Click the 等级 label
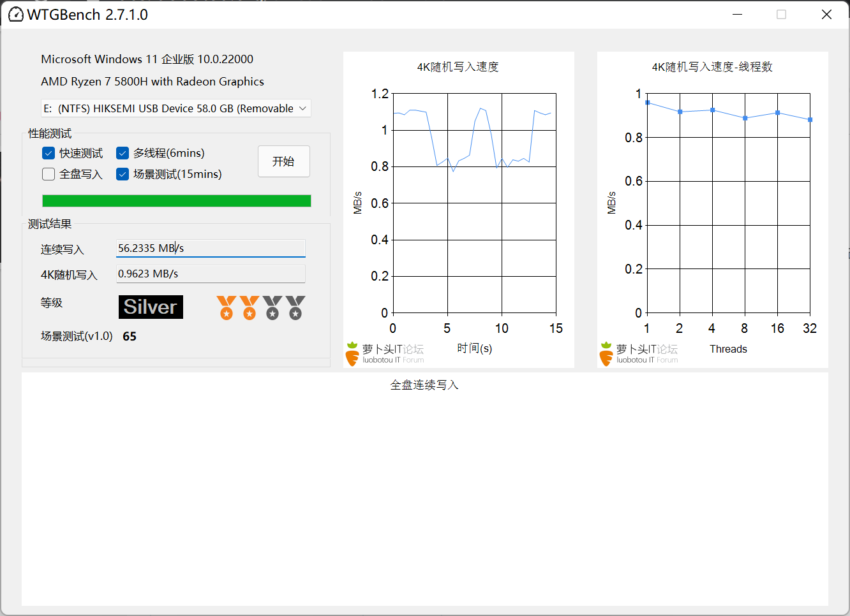The width and height of the screenshot is (850, 616). [x=52, y=303]
